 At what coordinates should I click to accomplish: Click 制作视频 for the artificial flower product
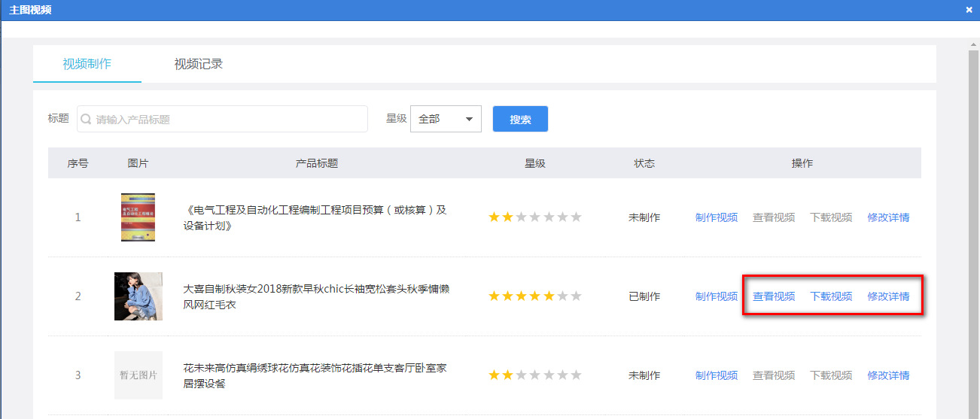point(716,375)
